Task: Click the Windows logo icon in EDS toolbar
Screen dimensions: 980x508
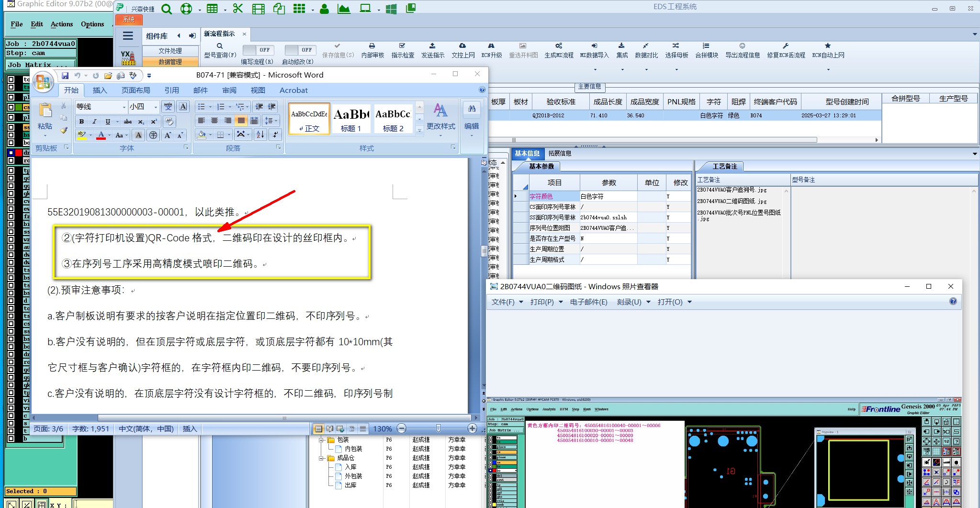Action: 391,9
